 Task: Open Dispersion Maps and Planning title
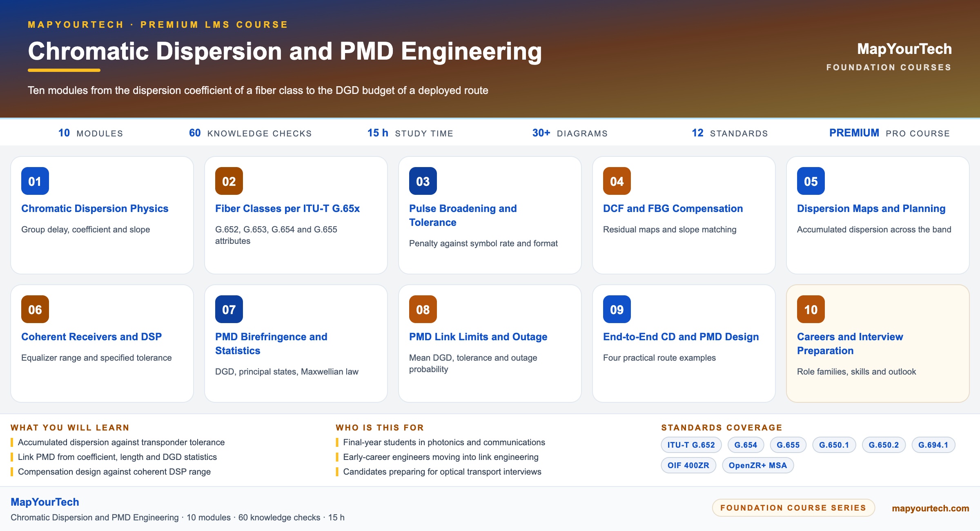pos(871,208)
